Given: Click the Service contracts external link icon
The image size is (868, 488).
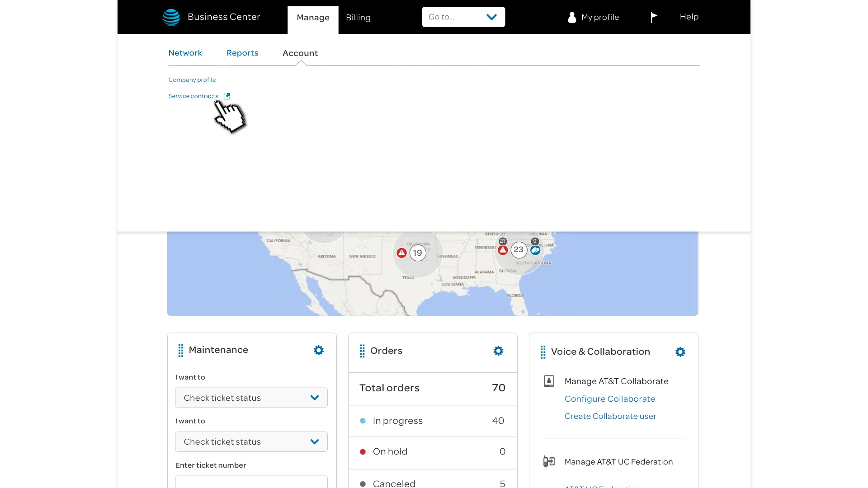Looking at the screenshot, I should click(227, 96).
